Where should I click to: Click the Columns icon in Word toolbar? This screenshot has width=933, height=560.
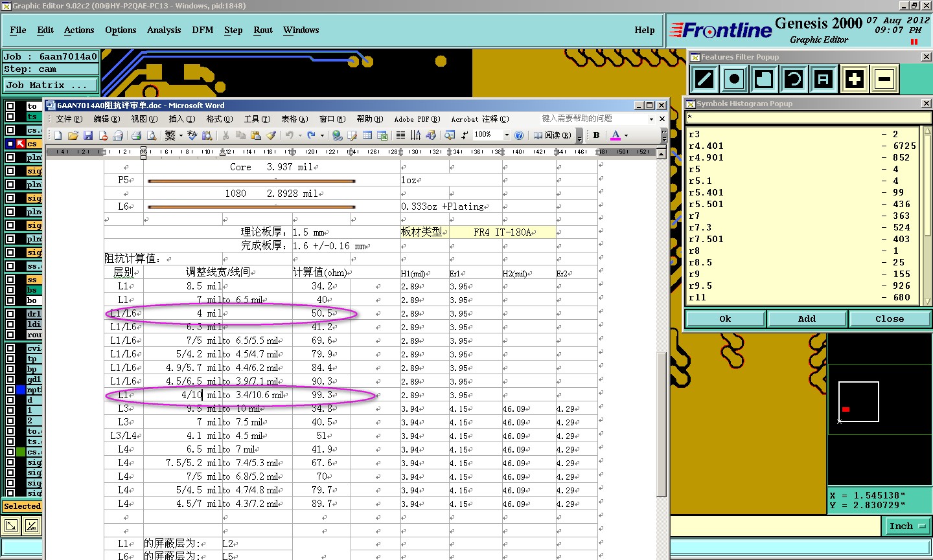[400, 135]
